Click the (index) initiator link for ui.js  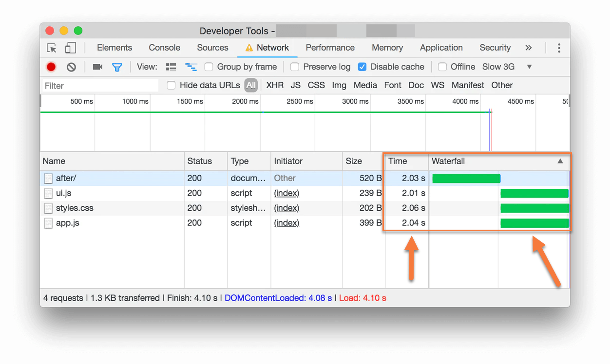(286, 193)
